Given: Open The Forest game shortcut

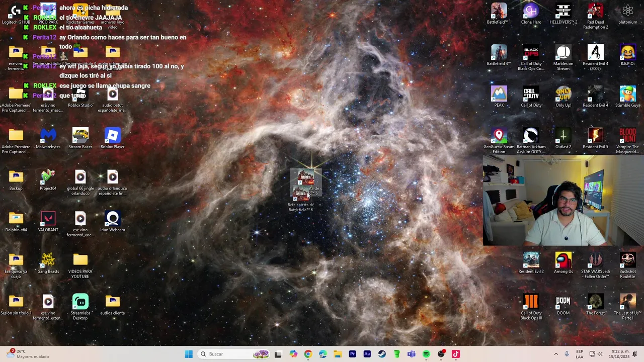Looking at the screenshot, I should pos(595,305).
